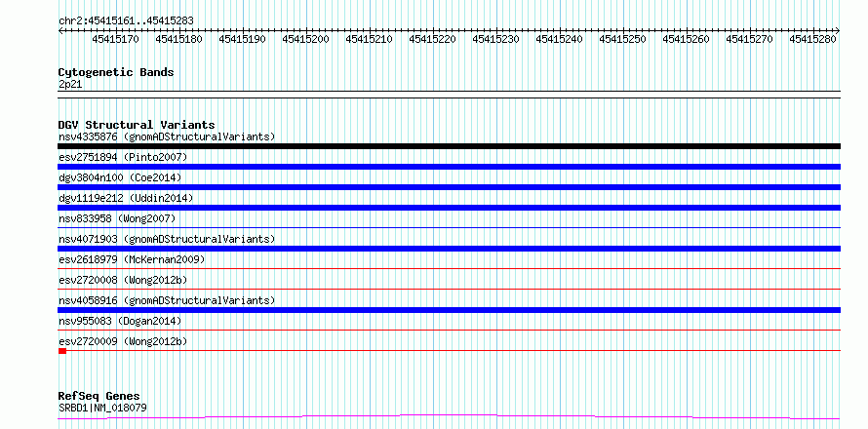This screenshot has height=429, width=868.
Task: Click the blue bar under esv2751894
Action: (449, 167)
